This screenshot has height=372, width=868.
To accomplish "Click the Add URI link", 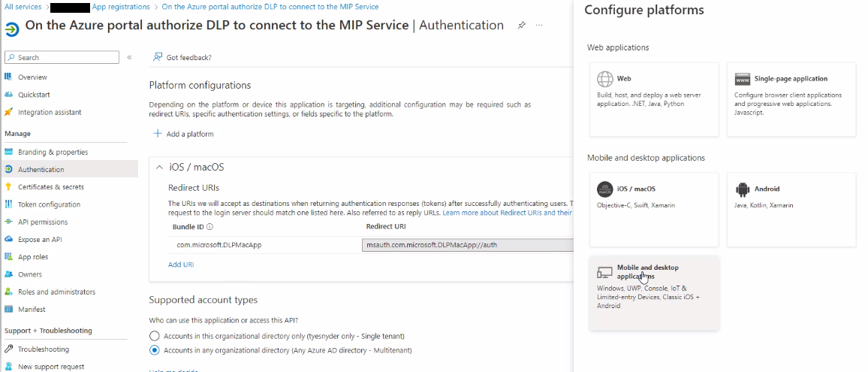I will tap(181, 265).
